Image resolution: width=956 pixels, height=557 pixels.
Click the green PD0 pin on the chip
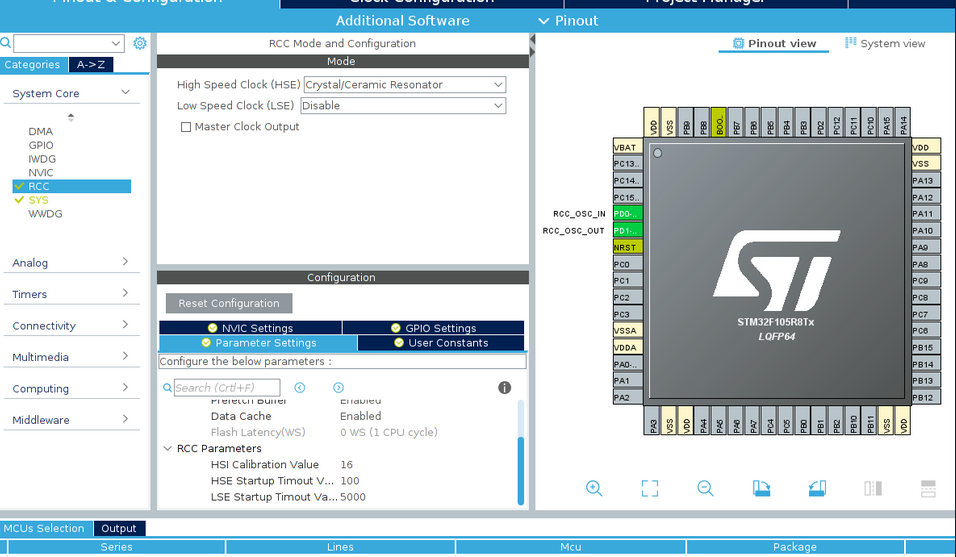(x=627, y=214)
